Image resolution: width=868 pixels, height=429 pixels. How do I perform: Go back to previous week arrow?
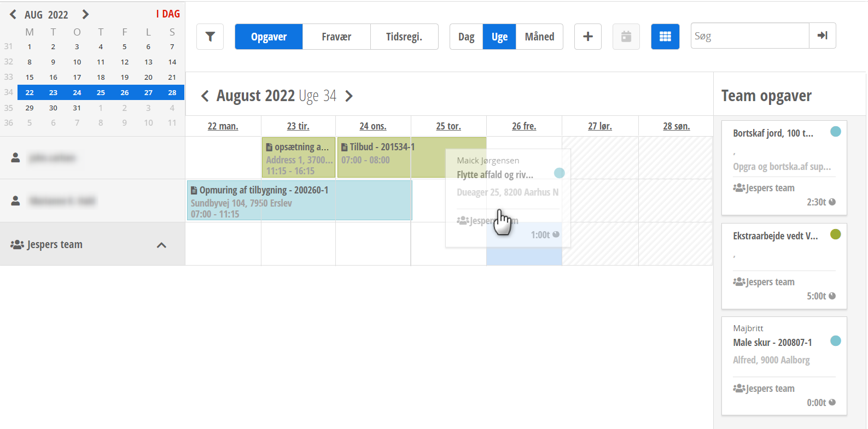[205, 96]
